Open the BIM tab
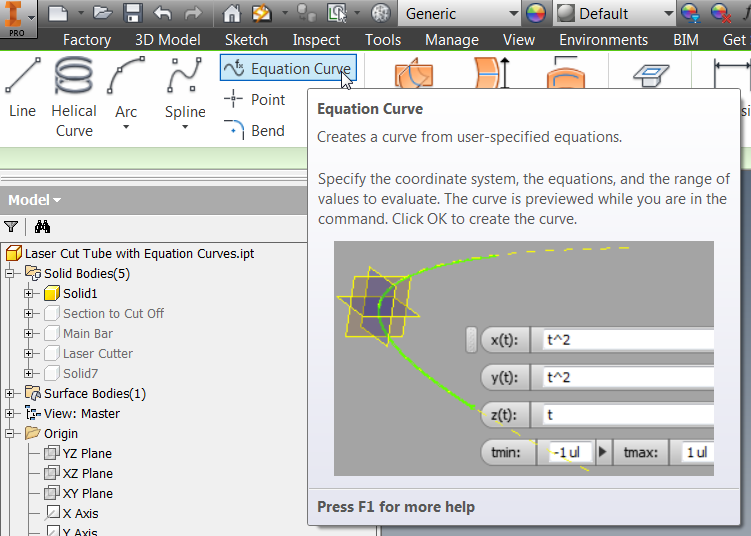 point(685,40)
